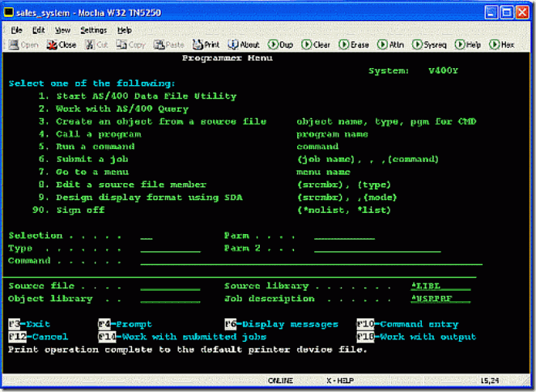Click the Print toolbar icon
The image size is (536, 392).
(206, 45)
